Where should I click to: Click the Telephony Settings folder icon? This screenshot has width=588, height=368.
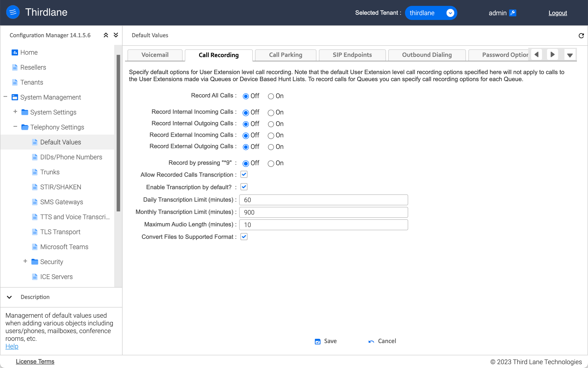coord(24,127)
